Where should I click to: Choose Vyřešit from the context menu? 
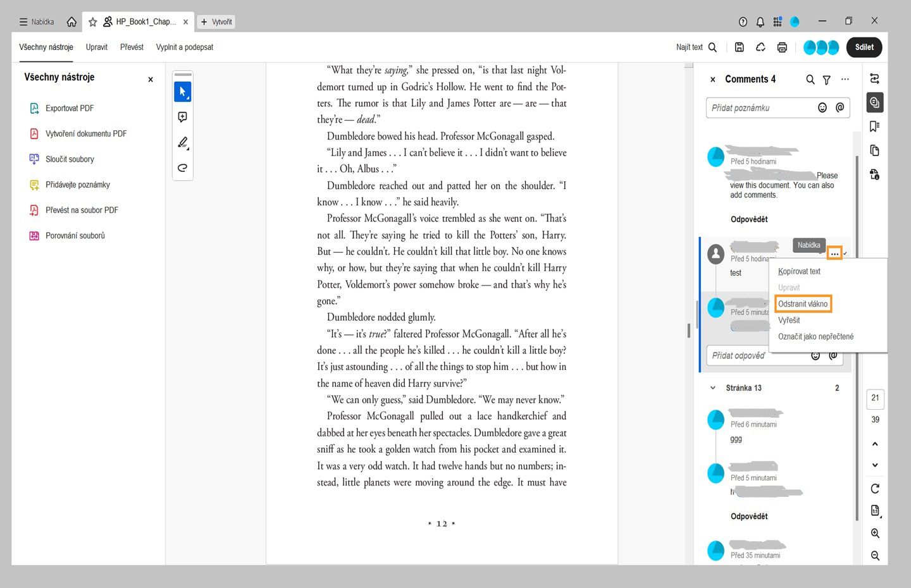789,321
